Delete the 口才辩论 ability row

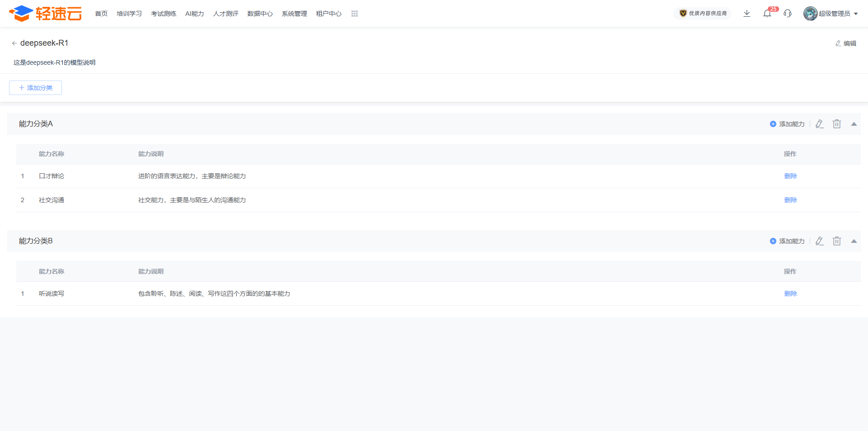tap(790, 176)
